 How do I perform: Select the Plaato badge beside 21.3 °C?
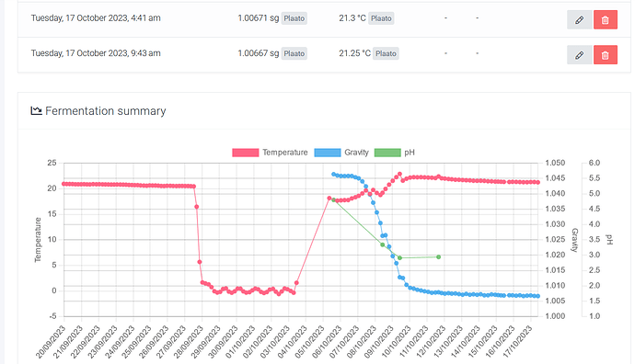[x=381, y=18]
